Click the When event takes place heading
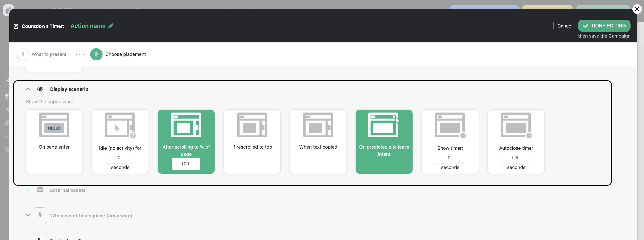644x240 pixels. [91, 216]
